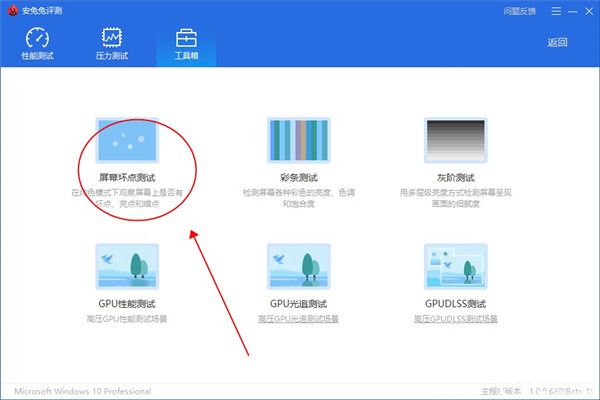Click the Antutu logo icon
This screenshot has height=400, width=600.
(x=13, y=10)
